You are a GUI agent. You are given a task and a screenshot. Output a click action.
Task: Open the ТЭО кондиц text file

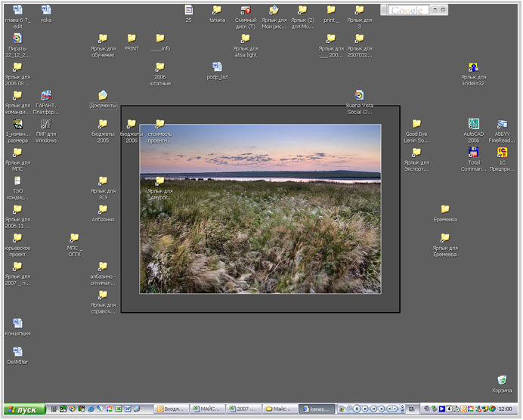[17, 187]
